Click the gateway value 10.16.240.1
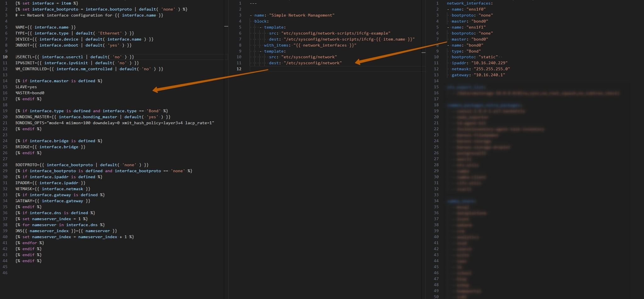The height and width of the screenshot is (299, 644). (489, 75)
